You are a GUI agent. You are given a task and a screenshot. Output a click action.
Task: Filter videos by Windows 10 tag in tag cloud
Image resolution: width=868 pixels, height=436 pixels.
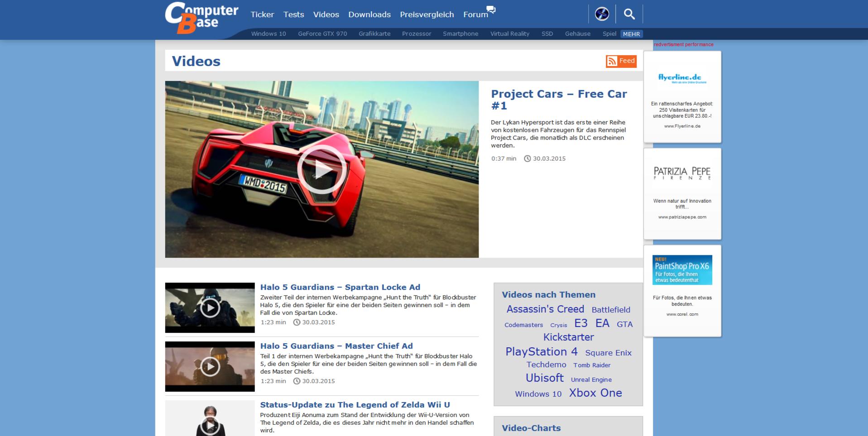point(538,394)
